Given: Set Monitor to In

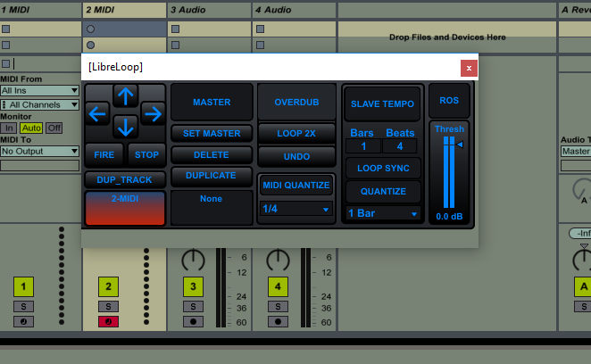Looking at the screenshot, I should 9,128.
